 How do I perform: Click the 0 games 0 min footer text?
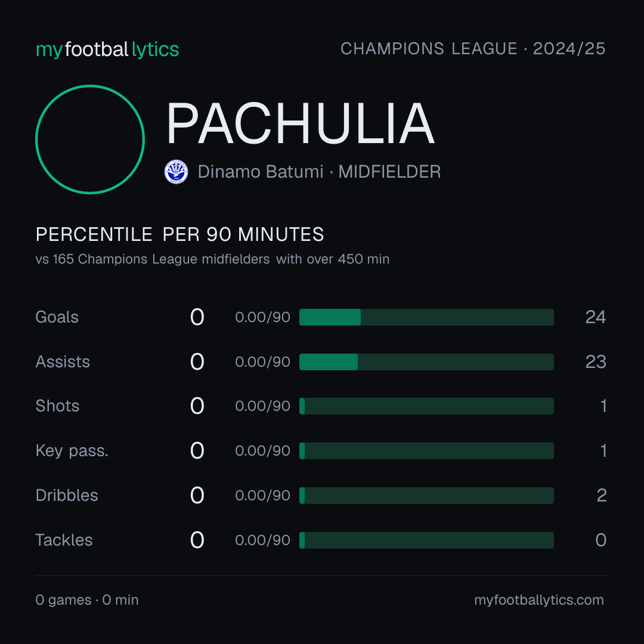point(87,600)
